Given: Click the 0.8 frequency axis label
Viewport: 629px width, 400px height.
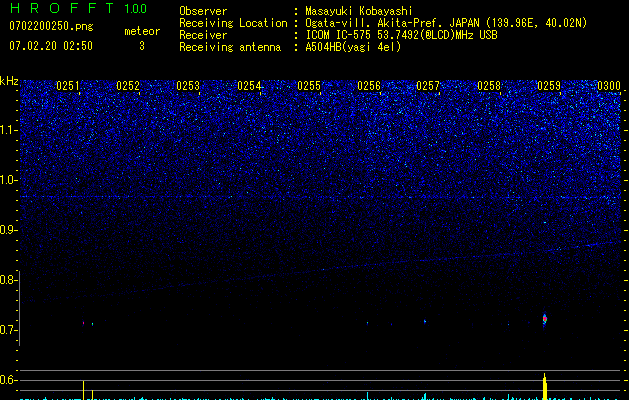Looking at the screenshot, I should (x=8, y=280).
